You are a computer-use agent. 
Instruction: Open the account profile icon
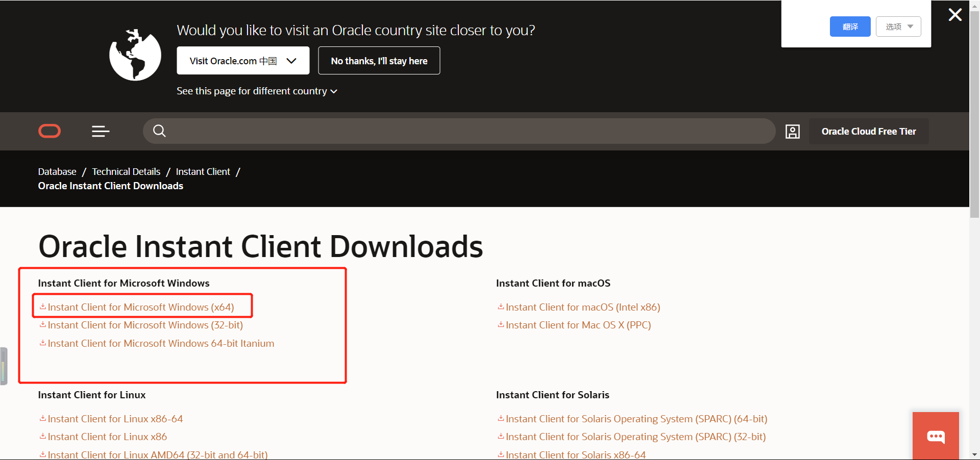[792, 132]
